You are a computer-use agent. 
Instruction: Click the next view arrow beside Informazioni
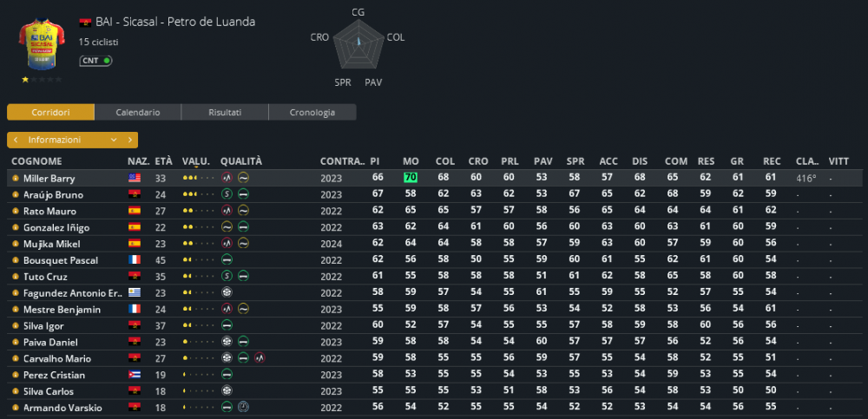[x=130, y=140]
